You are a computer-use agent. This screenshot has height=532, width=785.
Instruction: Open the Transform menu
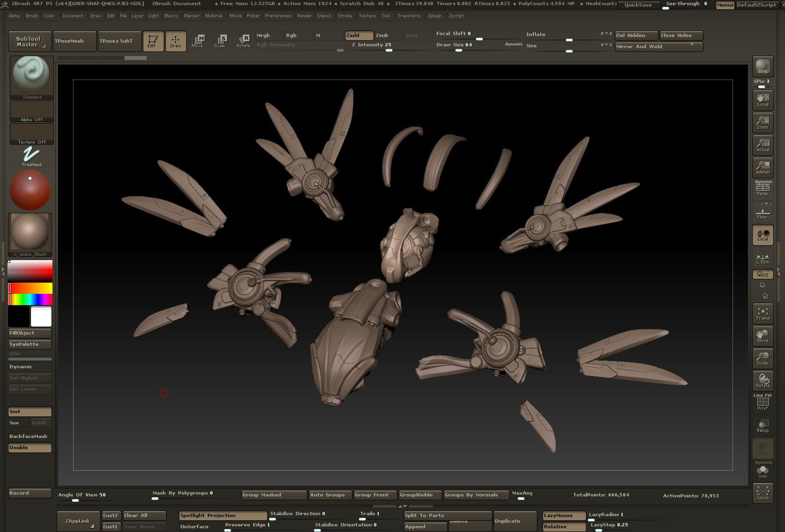[x=409, y=16]
